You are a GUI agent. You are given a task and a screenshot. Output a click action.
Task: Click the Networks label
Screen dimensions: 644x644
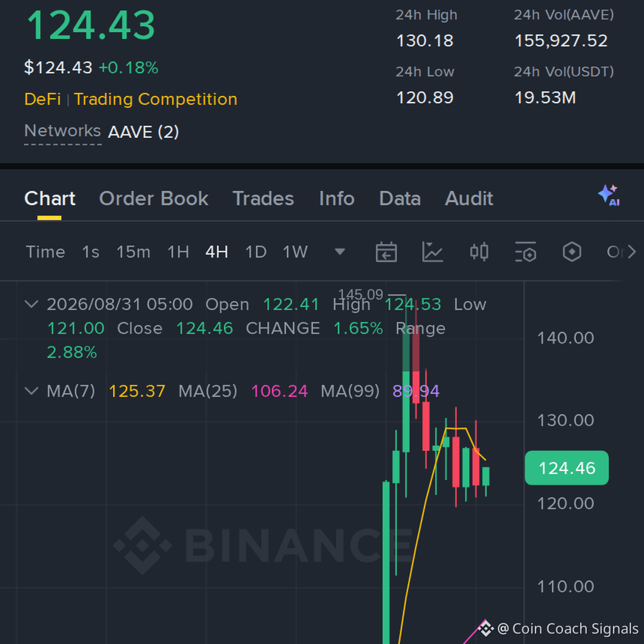[x=63, y=131]
